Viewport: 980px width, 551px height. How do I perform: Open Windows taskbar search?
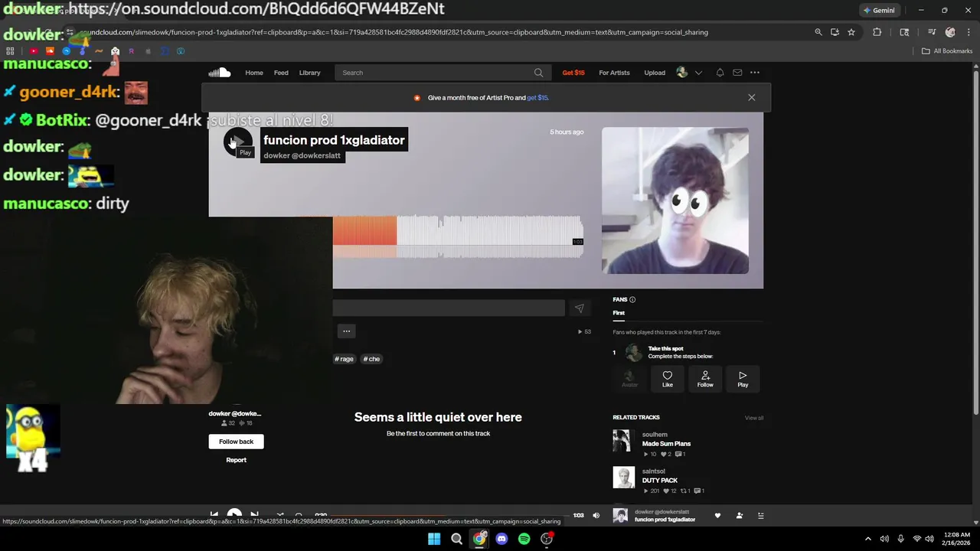(456, 539)
